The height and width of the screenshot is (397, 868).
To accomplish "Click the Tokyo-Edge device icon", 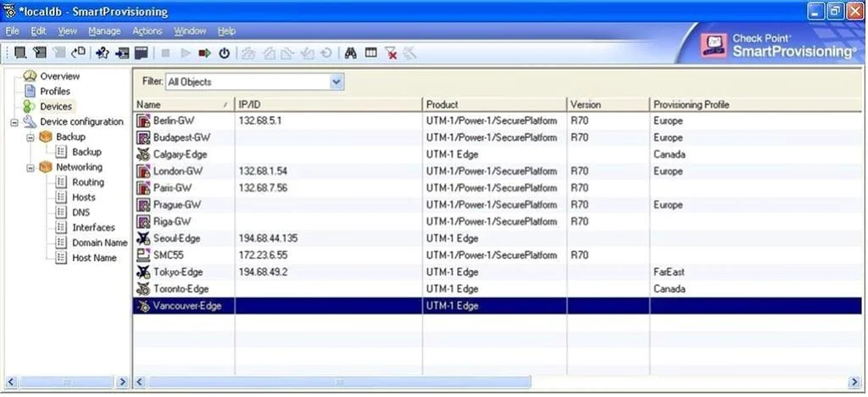I will pos(144,271).
